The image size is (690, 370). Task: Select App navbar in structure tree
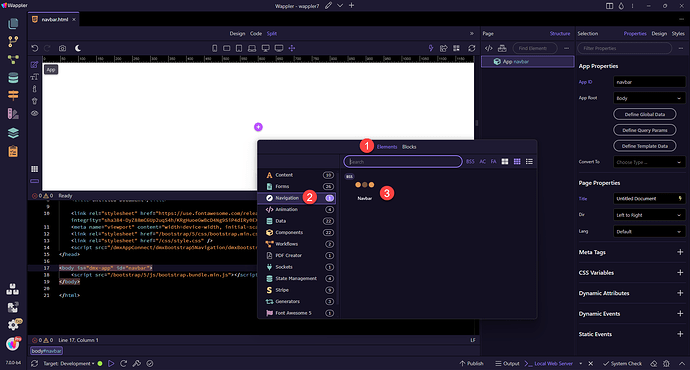[528, 62]
